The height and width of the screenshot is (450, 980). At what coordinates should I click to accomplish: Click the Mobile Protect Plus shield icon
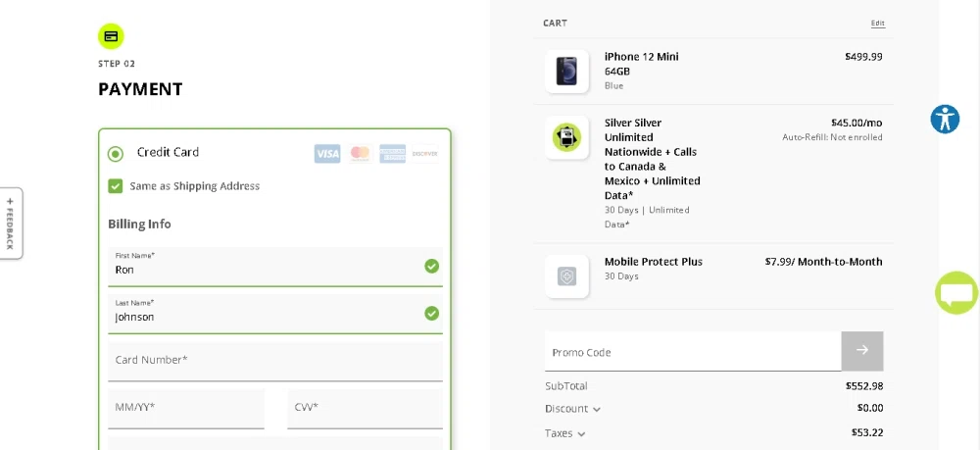tap(566, 276)
